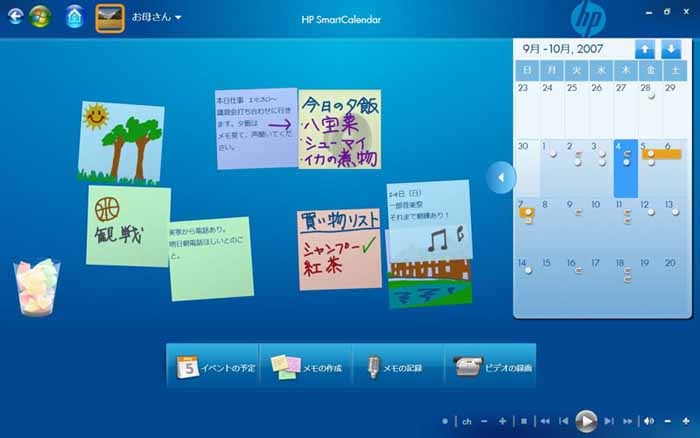The height and width of the screenshot is (438, 700).
Task: Select date 23 in calendar
Action: point(527,110)
